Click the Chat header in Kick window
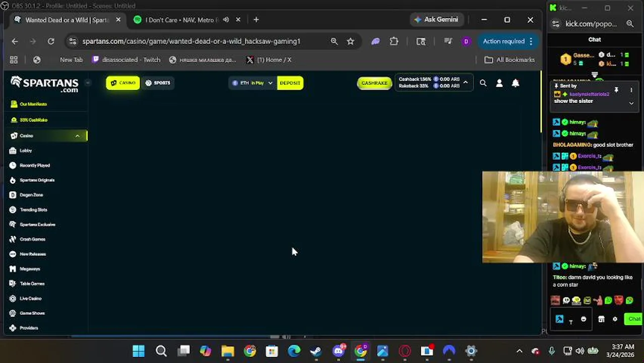 pos(595,39)
